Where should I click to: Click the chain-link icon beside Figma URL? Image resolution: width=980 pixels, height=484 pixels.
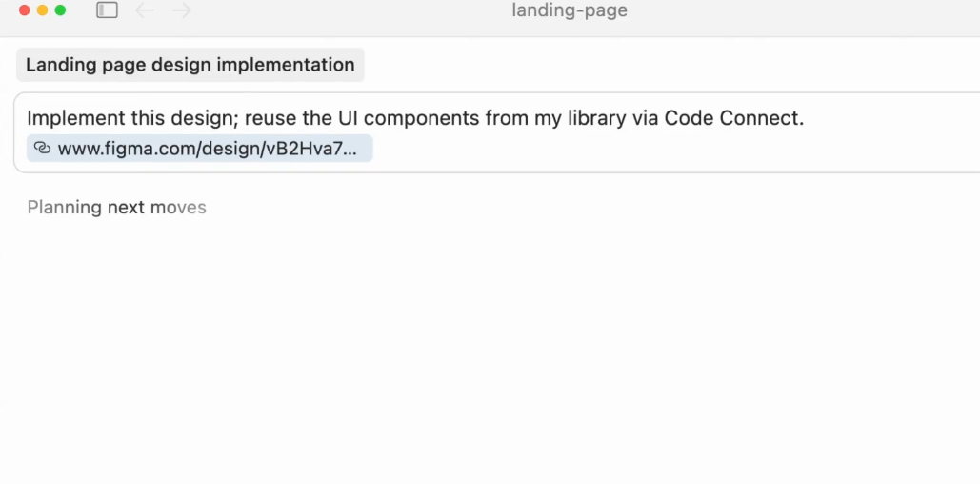(42, 149)
